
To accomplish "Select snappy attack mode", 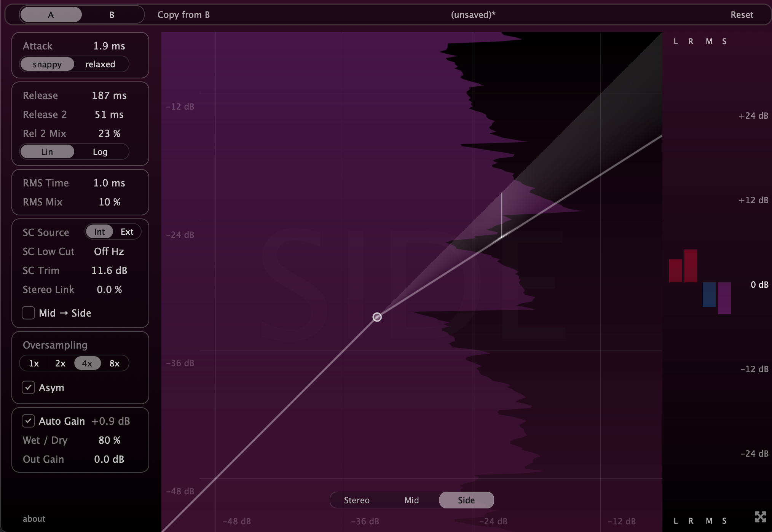I will [47, 64].
